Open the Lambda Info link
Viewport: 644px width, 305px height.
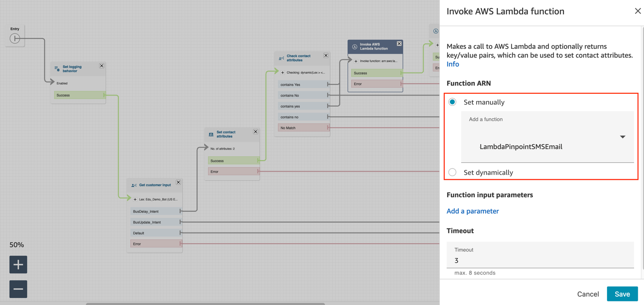452,64
